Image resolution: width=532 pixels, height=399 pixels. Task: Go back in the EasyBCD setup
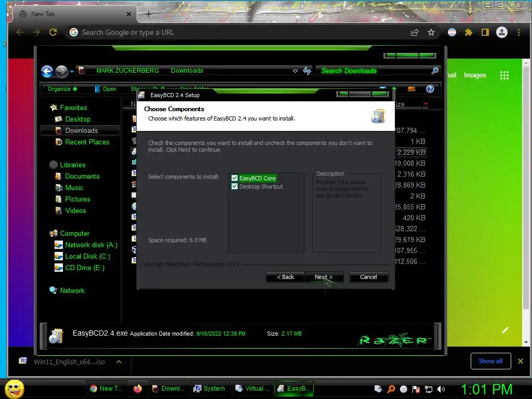[285, 277]
